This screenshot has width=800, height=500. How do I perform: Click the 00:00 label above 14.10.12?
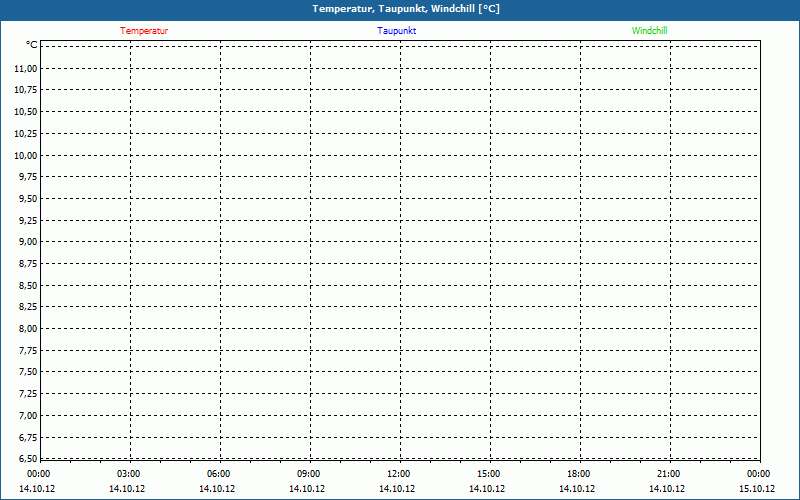39,474
